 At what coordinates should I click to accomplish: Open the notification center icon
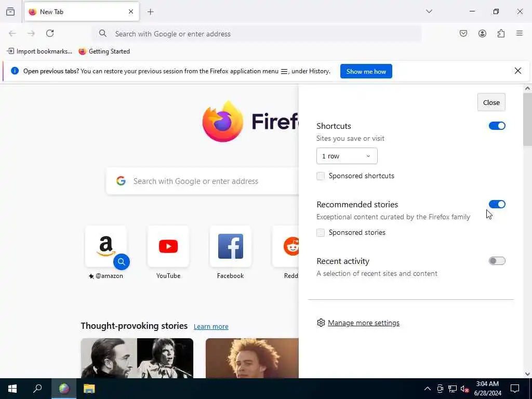(x=515, y=389)
